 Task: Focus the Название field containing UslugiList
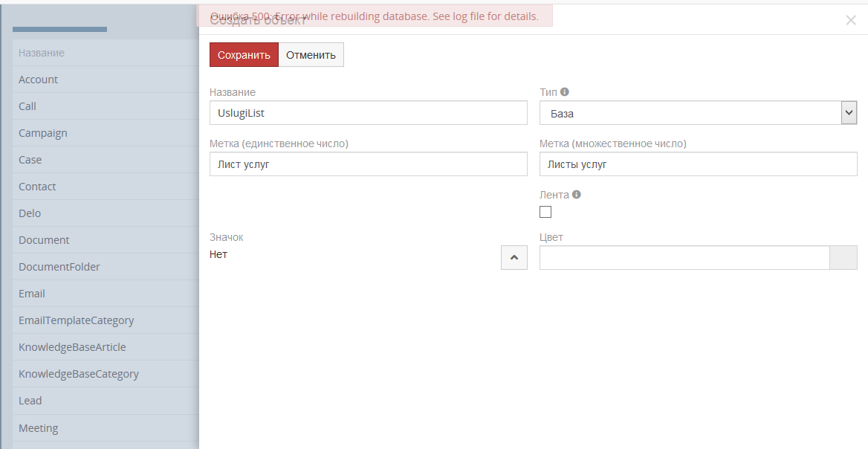(368, 113)
